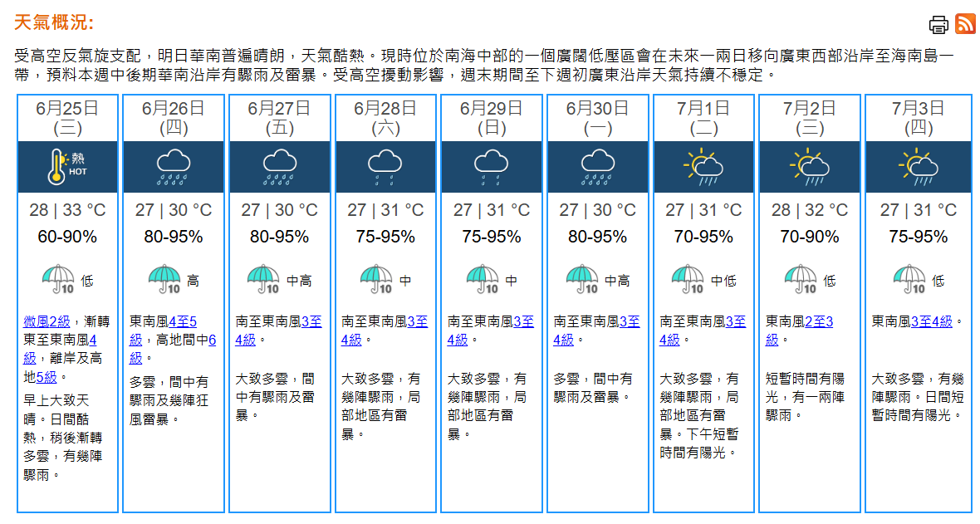Open the orange RSS feed icon

coord(965,24)
